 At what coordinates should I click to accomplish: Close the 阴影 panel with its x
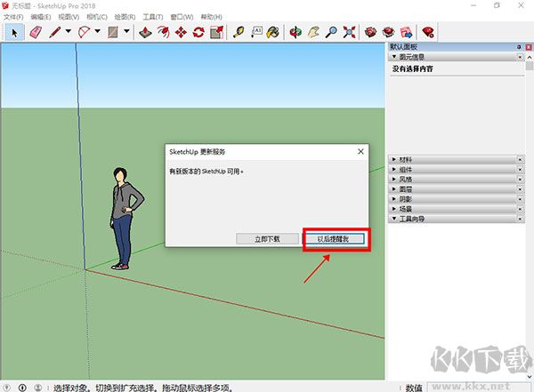click(520, 199)
